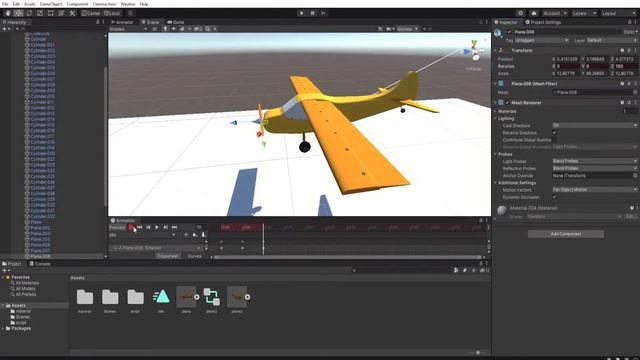Open the Collab settings icon near Account
This screenshot has height=360, width=640.
click(x=520, y=13)
